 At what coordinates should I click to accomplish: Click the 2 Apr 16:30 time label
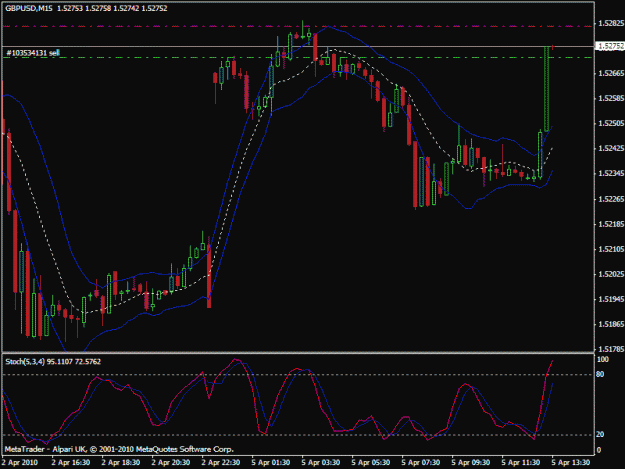click(x=71, y=463)
